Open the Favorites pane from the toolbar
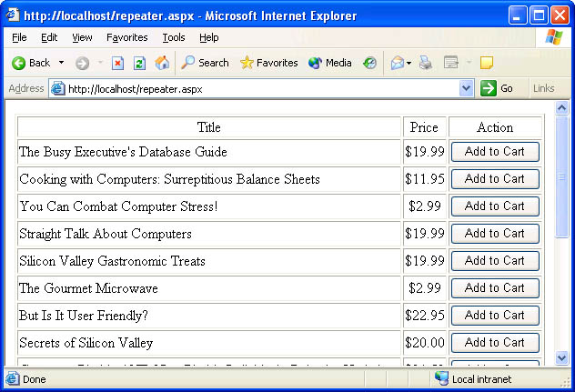575x392 pixels. click(x=268, y=63)
